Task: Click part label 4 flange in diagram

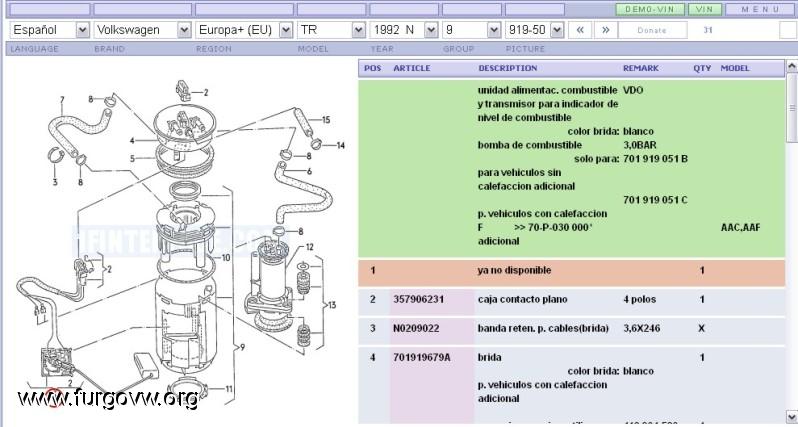Action: coord(132,141)
